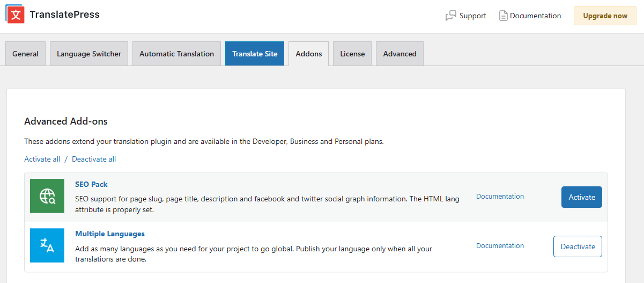The height and width of the screenshot is (283, 644).
Task: Activate the SEO Pack add-on
Action: pyautogui.click(x=582, y=197)
